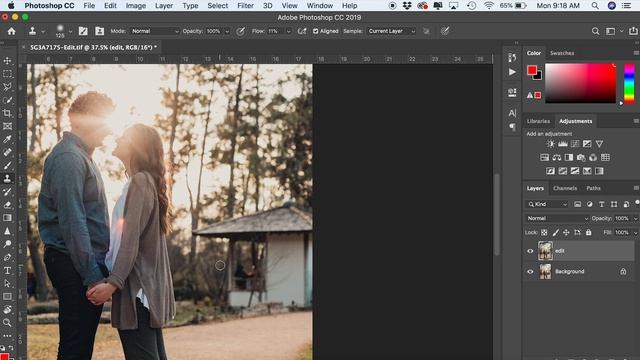Go to the Home screen icon
640x360 pixels.
(11, 31)
